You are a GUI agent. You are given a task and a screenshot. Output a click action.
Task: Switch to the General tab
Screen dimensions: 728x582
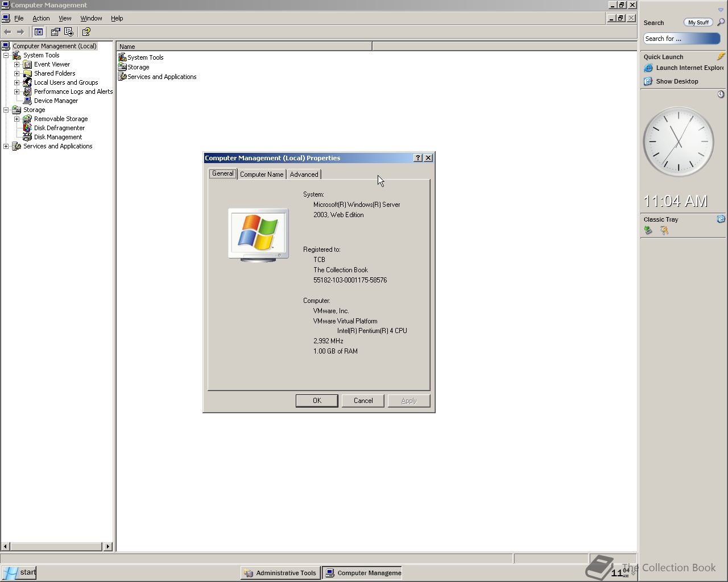coord(222,173)
